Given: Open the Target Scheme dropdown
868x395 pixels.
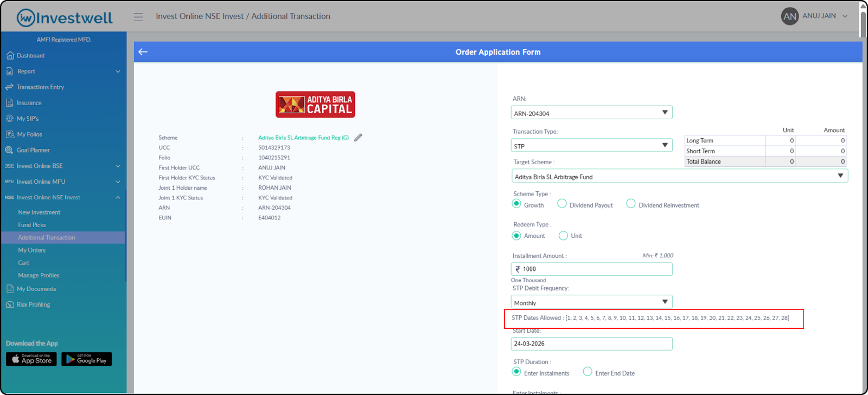Looking at the screenshot, I should coord(680,176).
